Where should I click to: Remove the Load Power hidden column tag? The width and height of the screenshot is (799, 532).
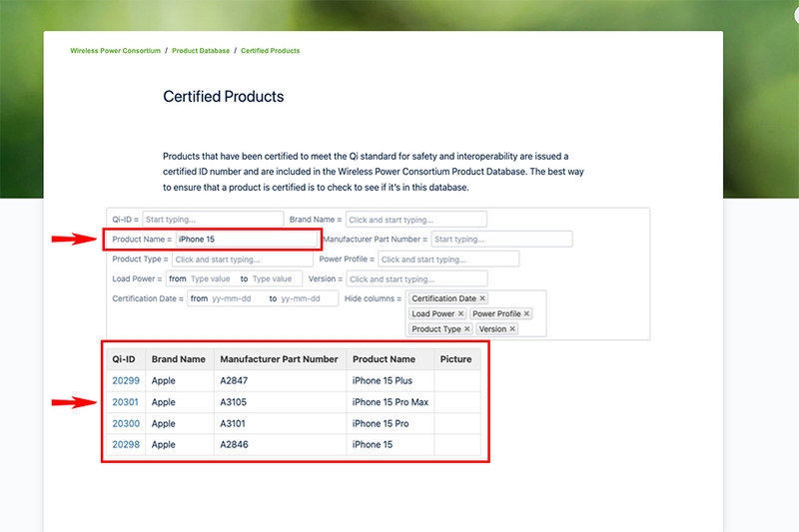click(x=460, y=313)
